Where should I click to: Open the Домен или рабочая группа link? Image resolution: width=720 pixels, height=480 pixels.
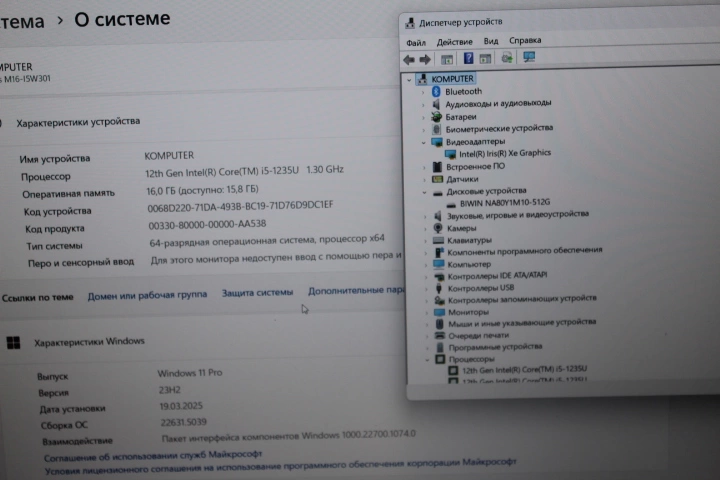click(147, 295)
